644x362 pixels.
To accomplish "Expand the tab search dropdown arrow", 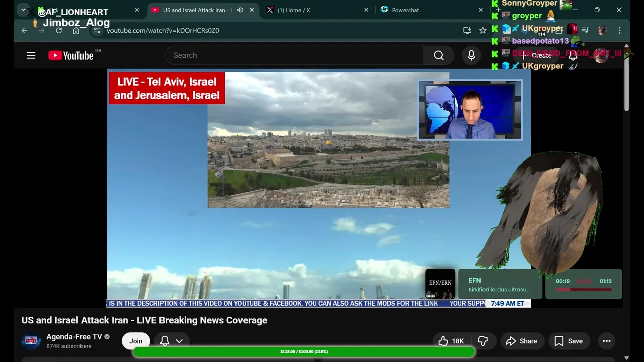I will coord(23,10).
